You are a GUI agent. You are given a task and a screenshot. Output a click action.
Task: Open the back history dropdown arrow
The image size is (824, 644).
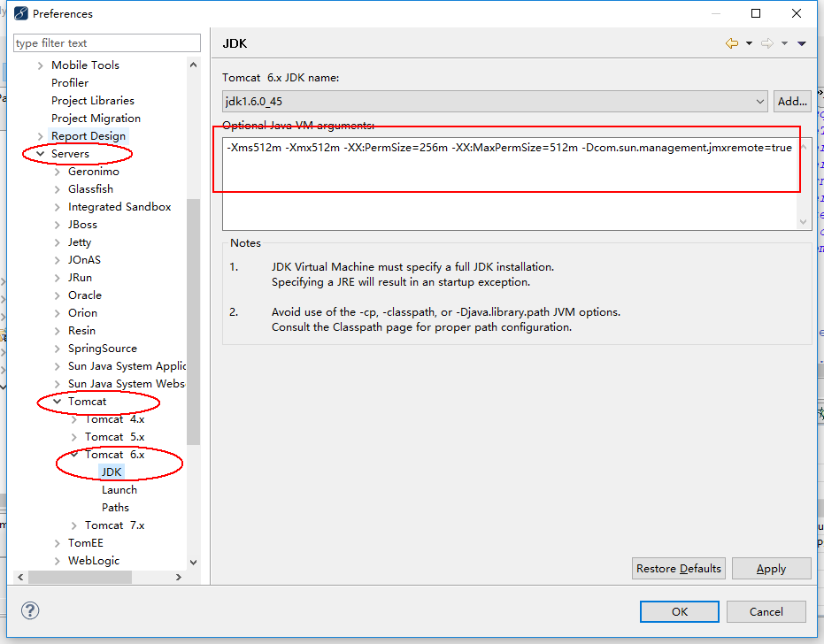[749, 43]
